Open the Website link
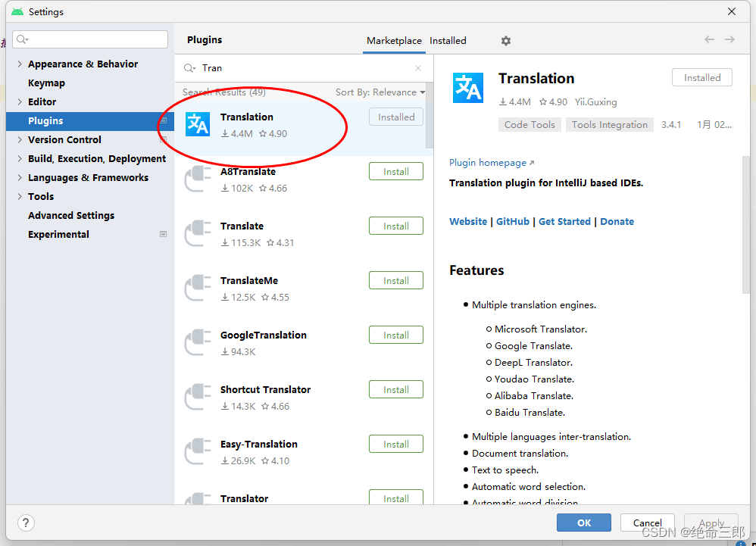This screenshot has height=546, width=756. (x=467, y=222)
